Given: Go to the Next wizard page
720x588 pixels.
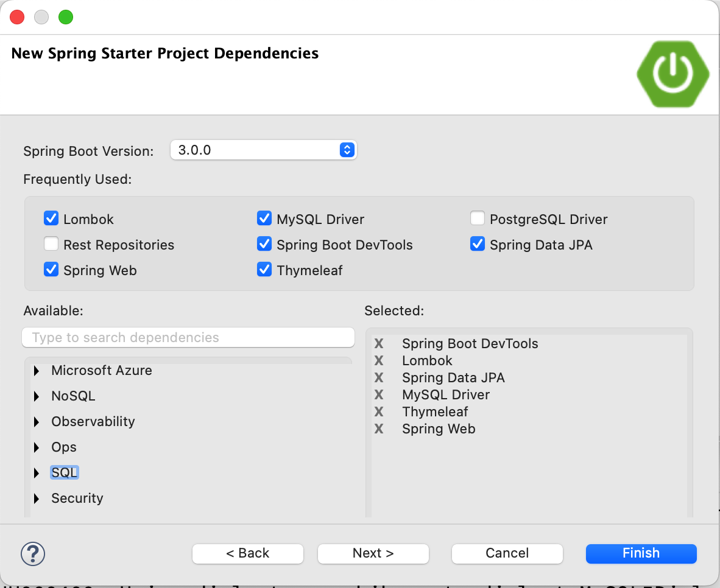Looking at the screenshot, I should [x=373, y=553].
